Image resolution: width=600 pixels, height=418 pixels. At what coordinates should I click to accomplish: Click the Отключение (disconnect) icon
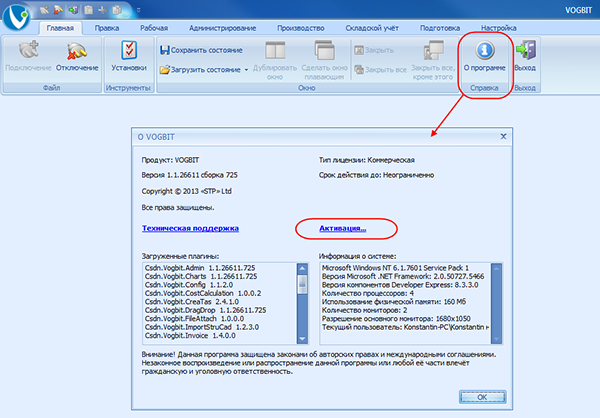tap(76, 50)
